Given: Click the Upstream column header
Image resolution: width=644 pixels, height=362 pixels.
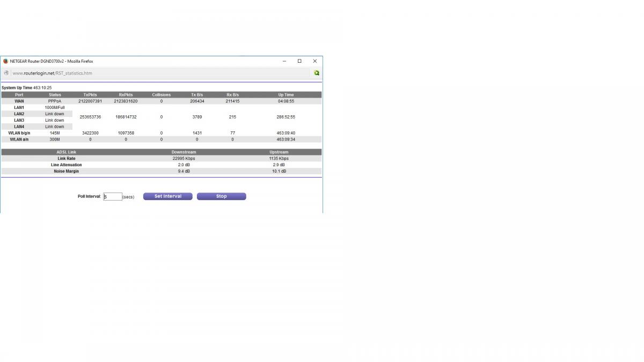Looking at the screenshot, I should coord(279,152).
